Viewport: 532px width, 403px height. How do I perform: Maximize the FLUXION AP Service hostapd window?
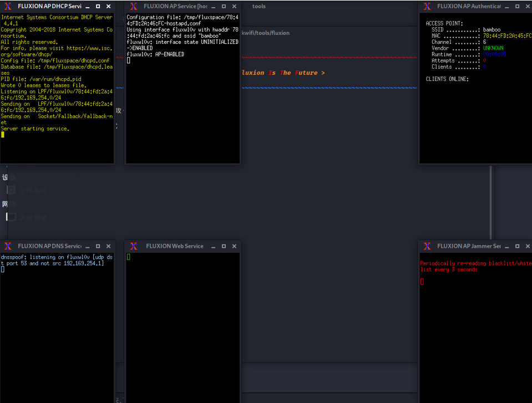224,6
